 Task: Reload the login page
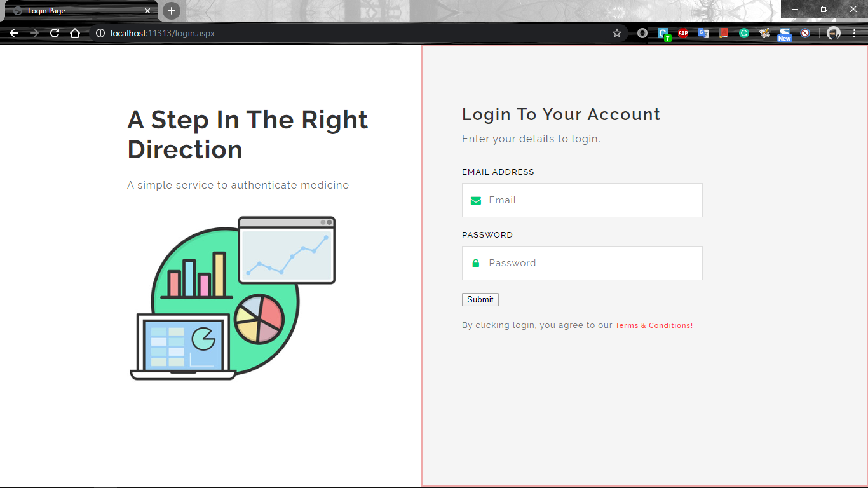pyautogui.click(x=55, y=33)
